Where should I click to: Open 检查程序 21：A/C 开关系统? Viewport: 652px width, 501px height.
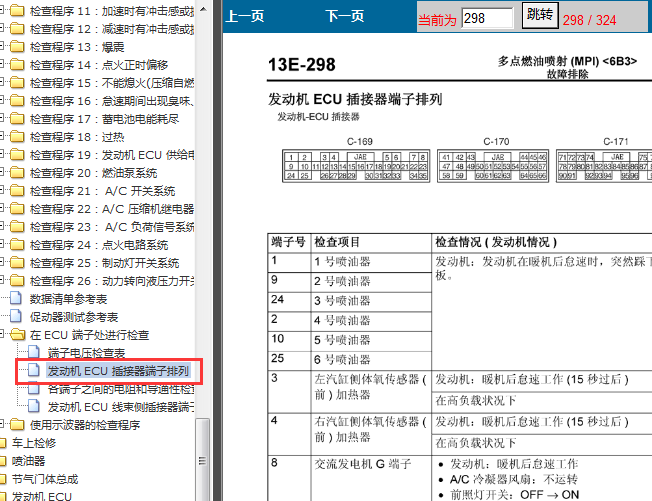point(102,191)
